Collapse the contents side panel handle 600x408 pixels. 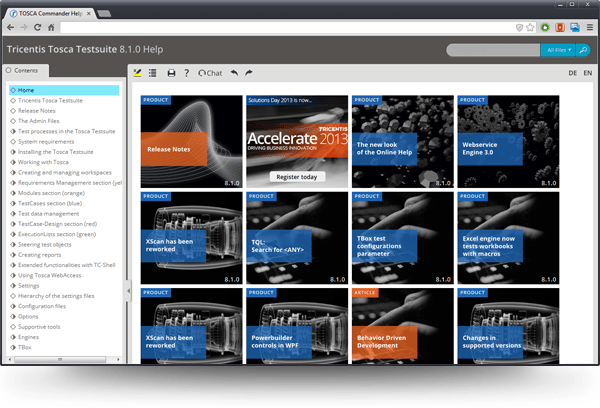[x=129, y=291]
